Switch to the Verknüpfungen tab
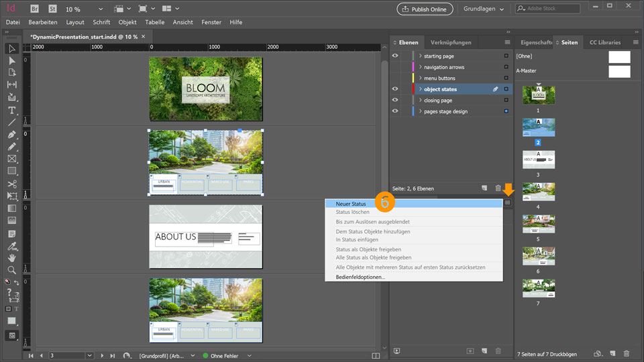The height and width of the screenshot is (362, 644). (451, 42)
